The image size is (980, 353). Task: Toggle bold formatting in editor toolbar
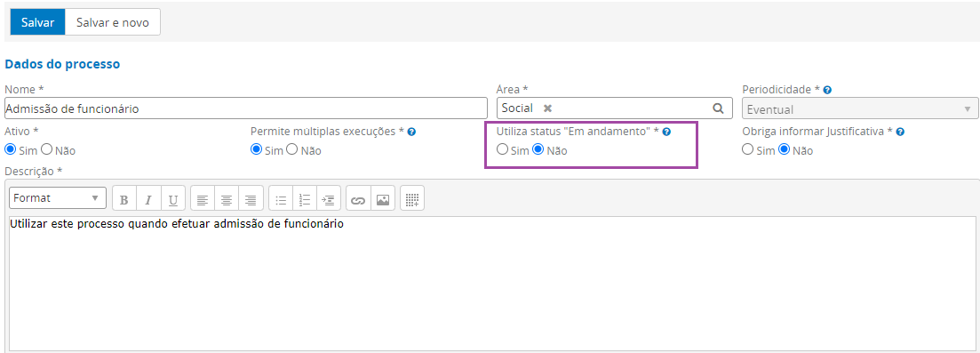[124, 200]
